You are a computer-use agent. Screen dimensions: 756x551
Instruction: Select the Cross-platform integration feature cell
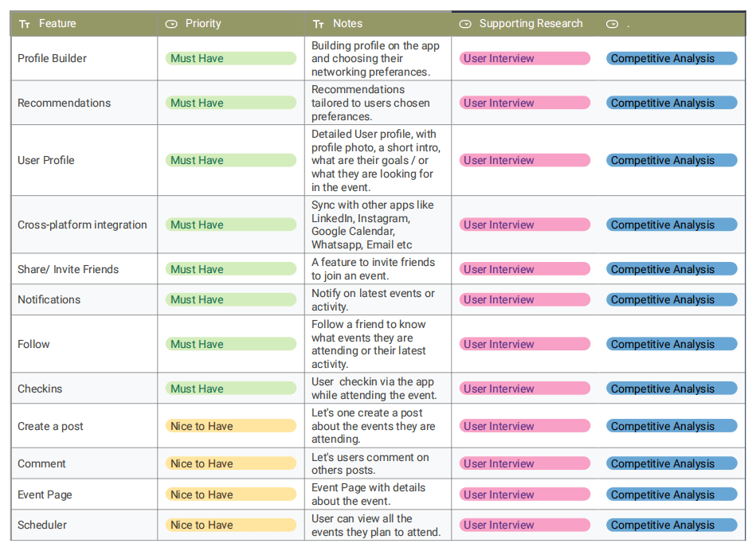84,225
